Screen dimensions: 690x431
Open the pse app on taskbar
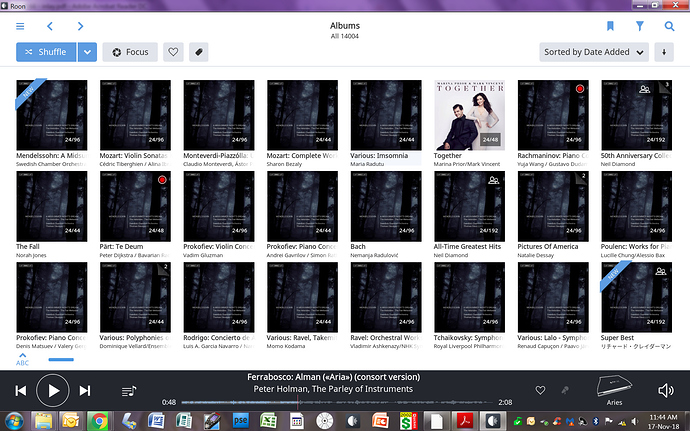(240, 421)
